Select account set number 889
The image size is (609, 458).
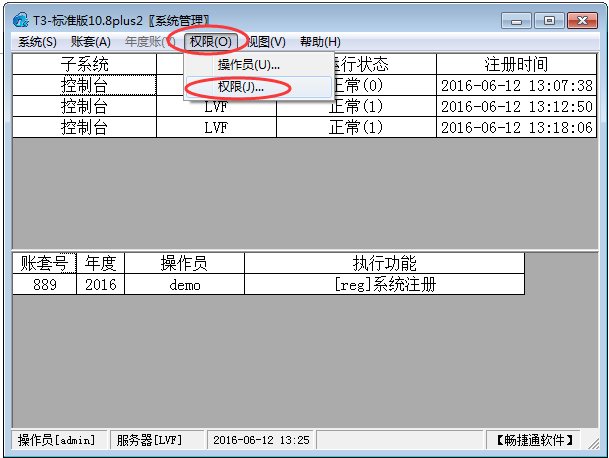(44, 284)
